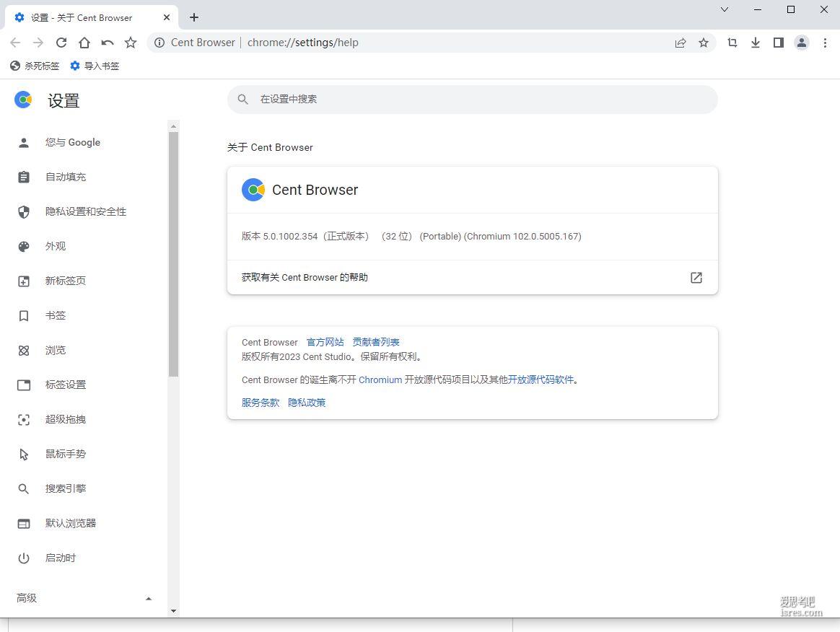Click the Cent Browser logo beside 设置
840x632 pixels.
(23, 100)
